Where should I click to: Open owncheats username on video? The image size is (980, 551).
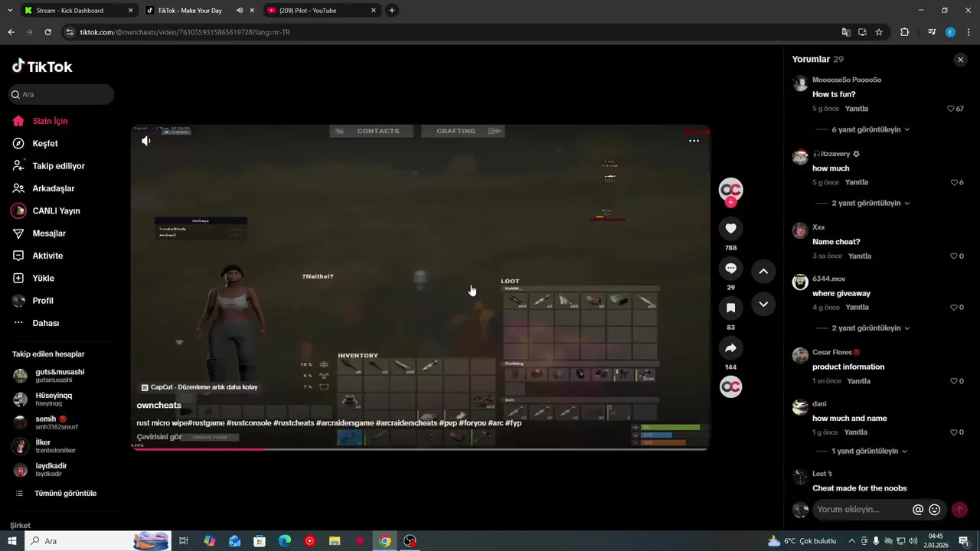[x=159, y=406]
